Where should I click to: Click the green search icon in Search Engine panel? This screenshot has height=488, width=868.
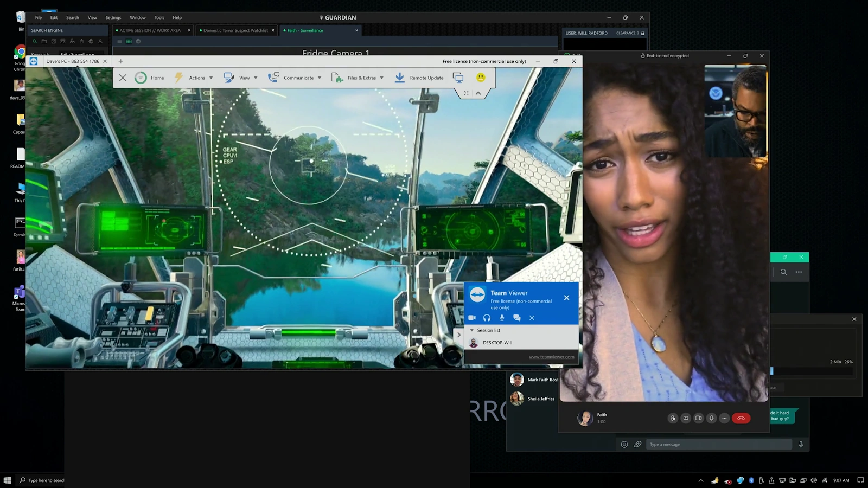pyautogui.click(x=35, y=41)
